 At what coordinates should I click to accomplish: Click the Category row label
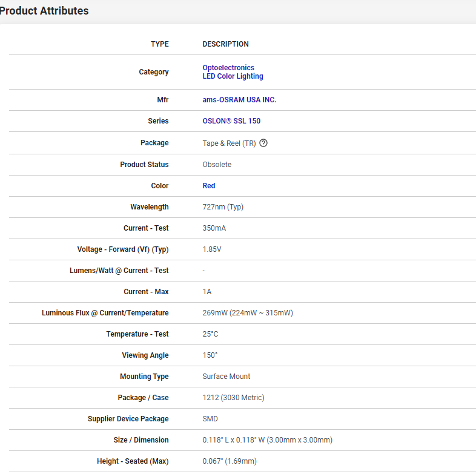pos(154,72)
